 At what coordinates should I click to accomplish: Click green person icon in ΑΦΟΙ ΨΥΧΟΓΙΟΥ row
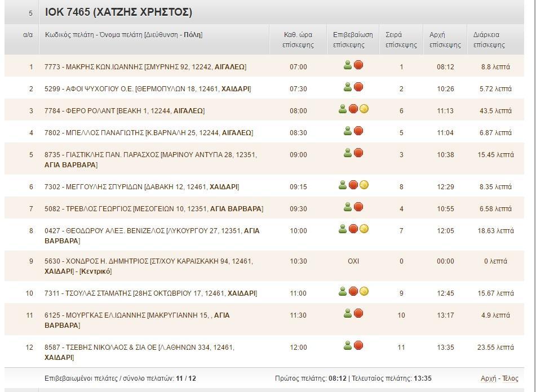click(x=348, y=87)
